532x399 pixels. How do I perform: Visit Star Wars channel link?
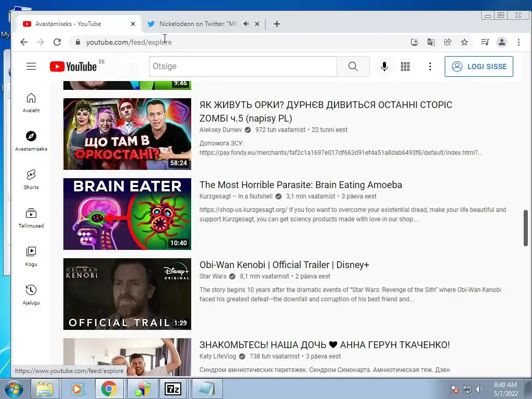212,276
